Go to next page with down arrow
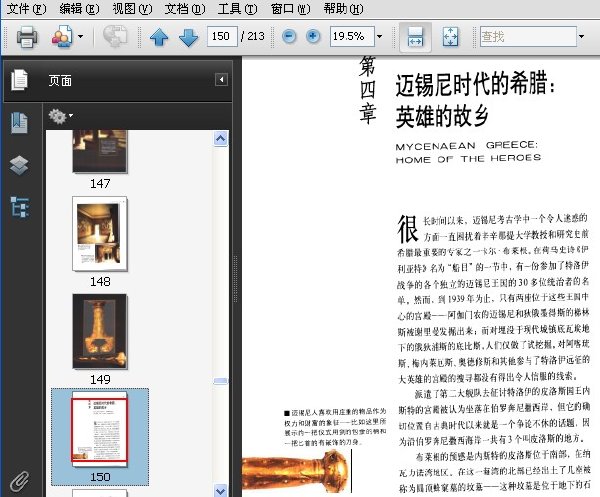The width and height of the screenshot is (600, 497). [x=189, y=37]
